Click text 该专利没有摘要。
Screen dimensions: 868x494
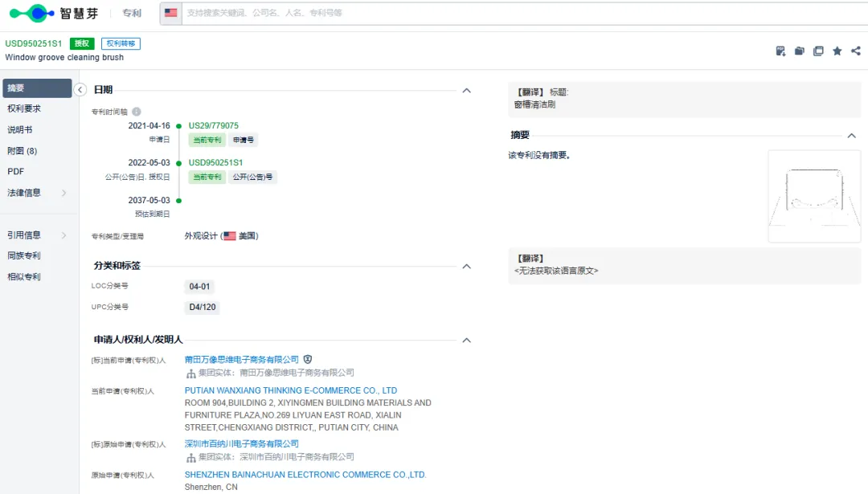click(539, 156)
